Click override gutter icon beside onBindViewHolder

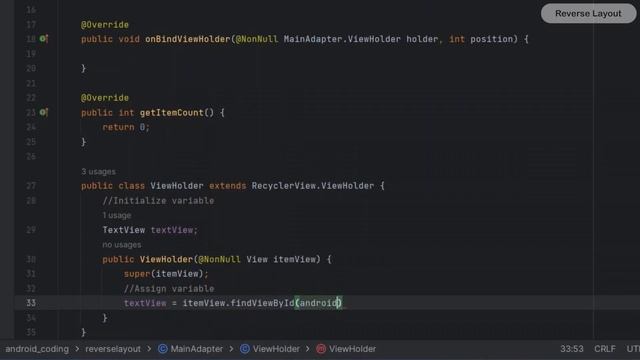44,39
